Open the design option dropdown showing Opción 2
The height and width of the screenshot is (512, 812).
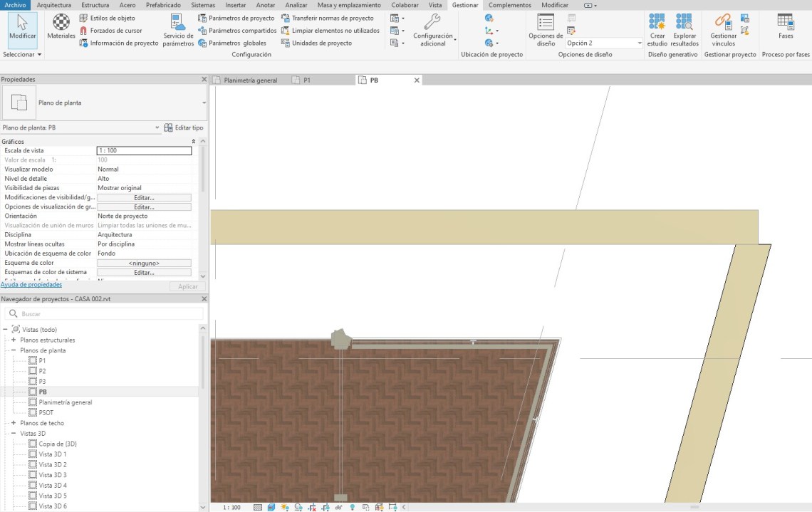(x=604, y=43)
